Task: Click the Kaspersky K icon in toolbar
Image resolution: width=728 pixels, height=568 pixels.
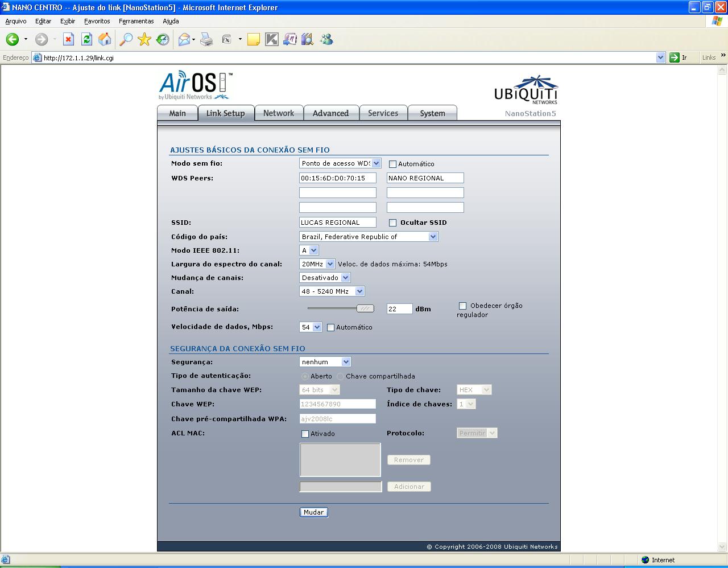Action: point(272,39)
